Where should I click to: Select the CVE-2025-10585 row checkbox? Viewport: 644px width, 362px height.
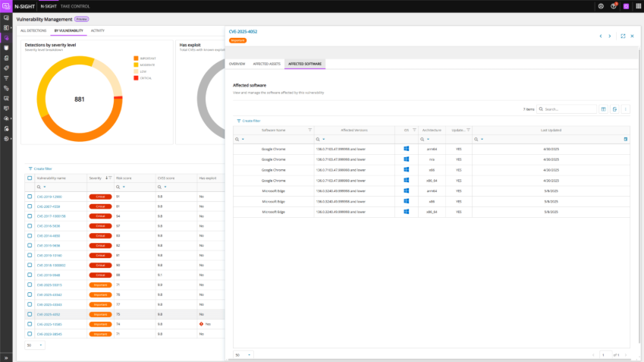(x=30, y=324)
